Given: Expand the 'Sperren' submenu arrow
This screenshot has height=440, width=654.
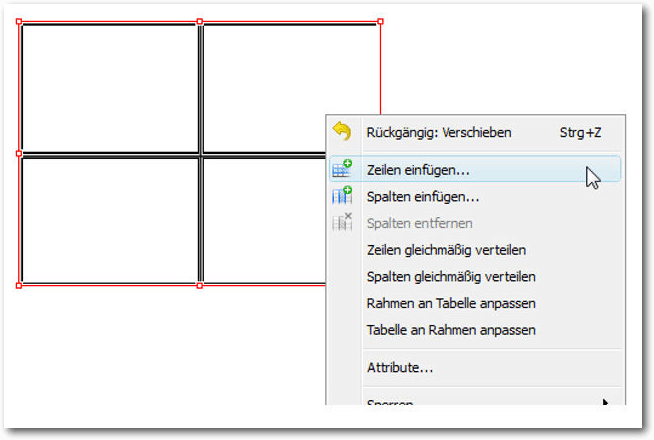Looking at the screenshot, I should click(605, 402).
